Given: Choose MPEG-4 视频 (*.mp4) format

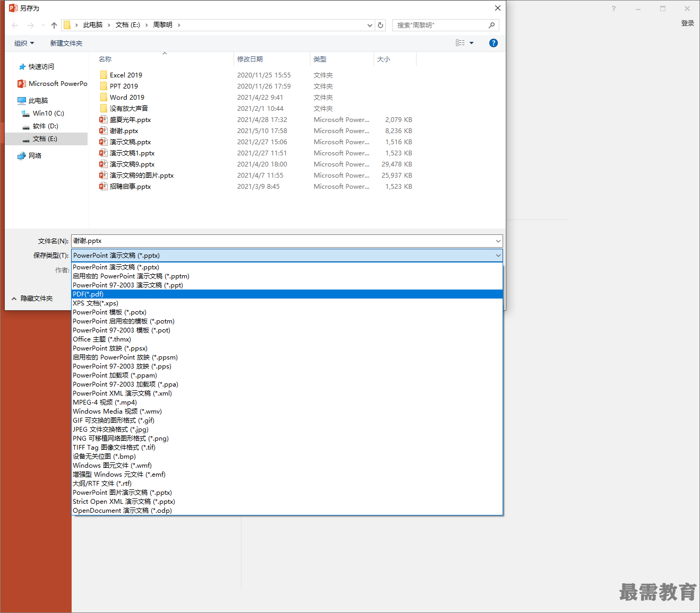Looking at the screenshot, I should (287, 402).
